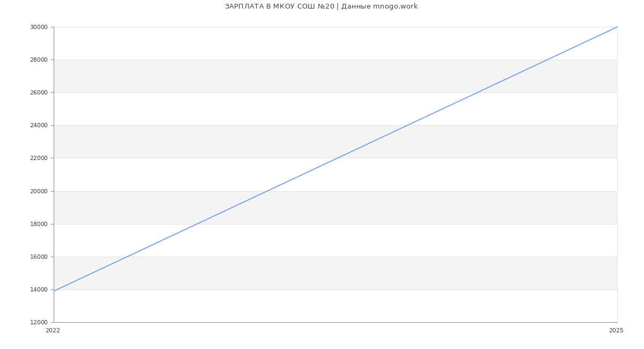Click the gray band between 18000 and 20000

[x=376, y=208]
